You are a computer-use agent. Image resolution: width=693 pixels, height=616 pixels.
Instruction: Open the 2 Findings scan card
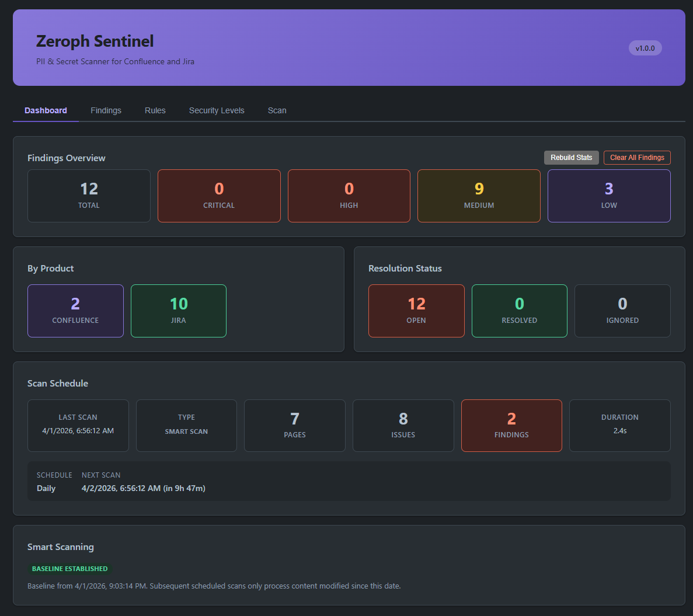(511, 426)
